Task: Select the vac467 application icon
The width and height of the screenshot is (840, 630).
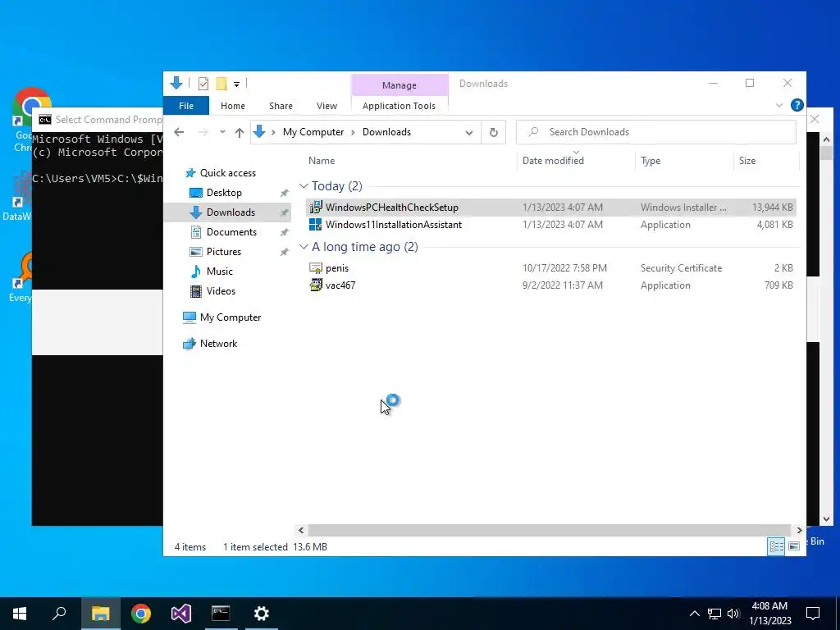Action: (316, 285)
